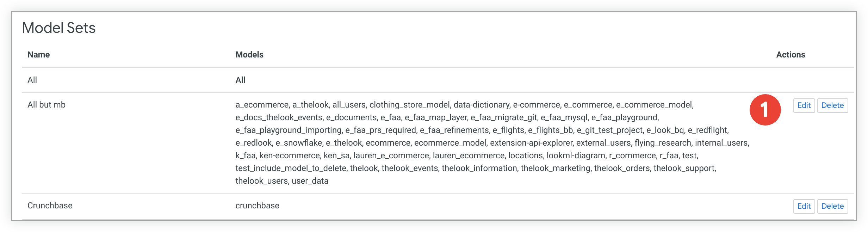Click the lowercase crunchbase model entry
The image size is (868, 232).
pyautogui.click(x=257, y=206)
